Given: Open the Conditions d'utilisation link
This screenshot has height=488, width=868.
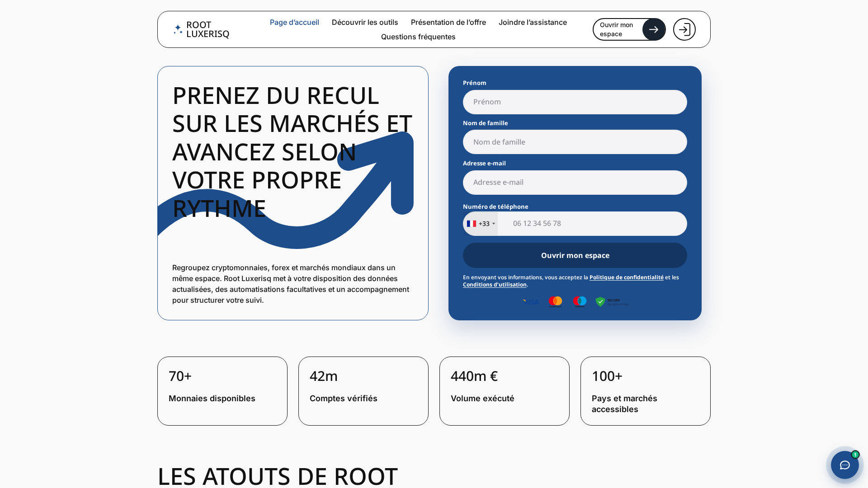Looking at the screenshot, I should pos(495,285).
